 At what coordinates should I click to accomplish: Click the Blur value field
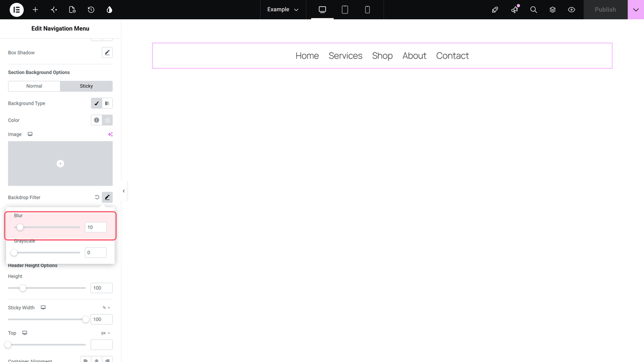[x=96, y=227]
